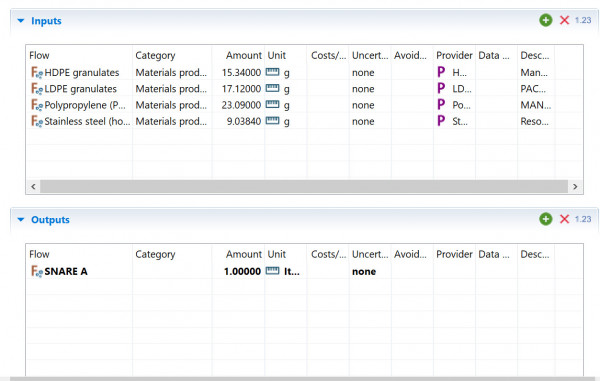
Task: Click the flow icon of HDPE granulates
Action: (37, 72)
